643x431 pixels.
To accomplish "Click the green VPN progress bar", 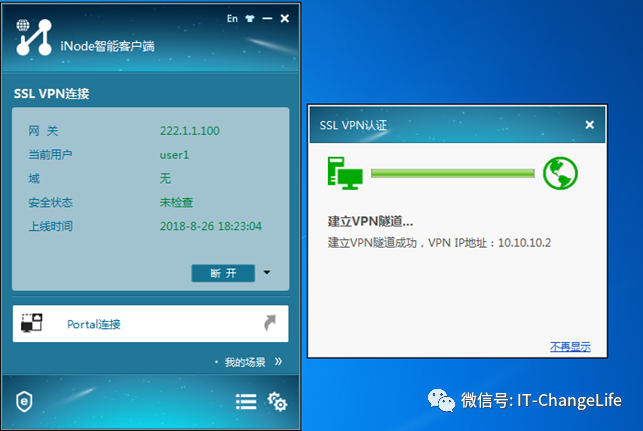I will pyautogui.click(x=453, y=173).
